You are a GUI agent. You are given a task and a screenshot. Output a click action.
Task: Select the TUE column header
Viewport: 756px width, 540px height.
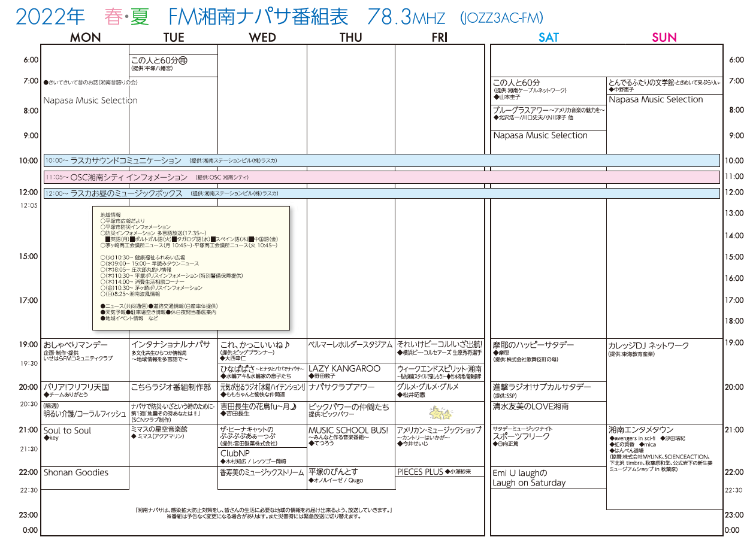(x=174, y=37)
